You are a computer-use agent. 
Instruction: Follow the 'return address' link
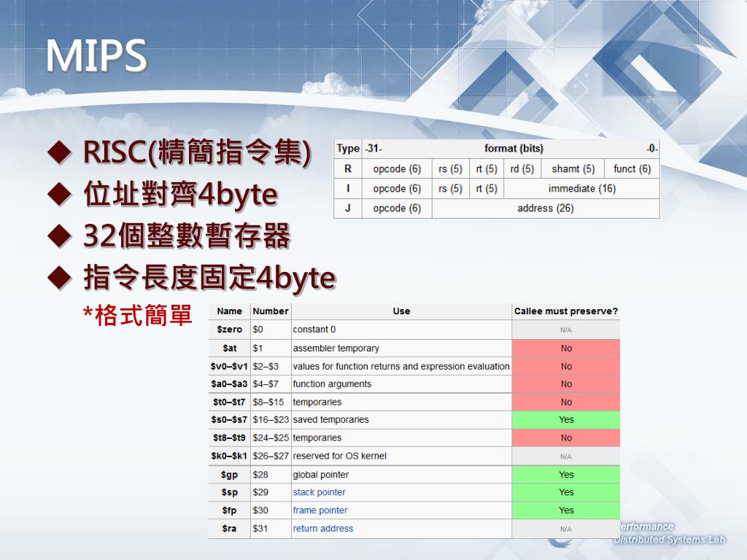[323, 529]
